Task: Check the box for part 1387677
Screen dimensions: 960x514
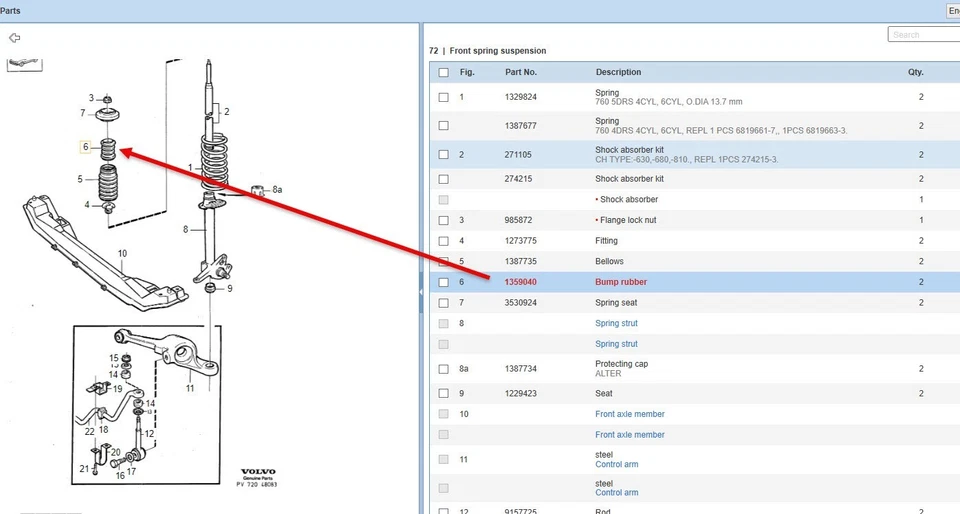Action: coord(443,125)
